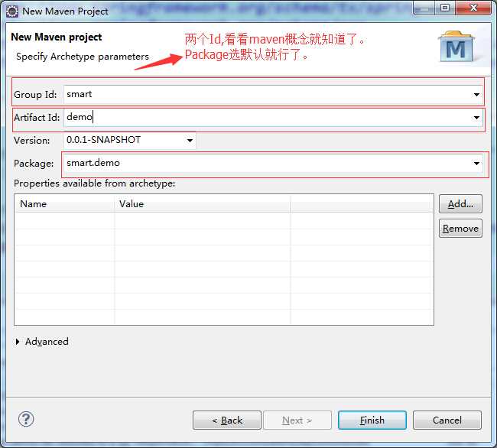Click the Remove button

tap(460, 229)
